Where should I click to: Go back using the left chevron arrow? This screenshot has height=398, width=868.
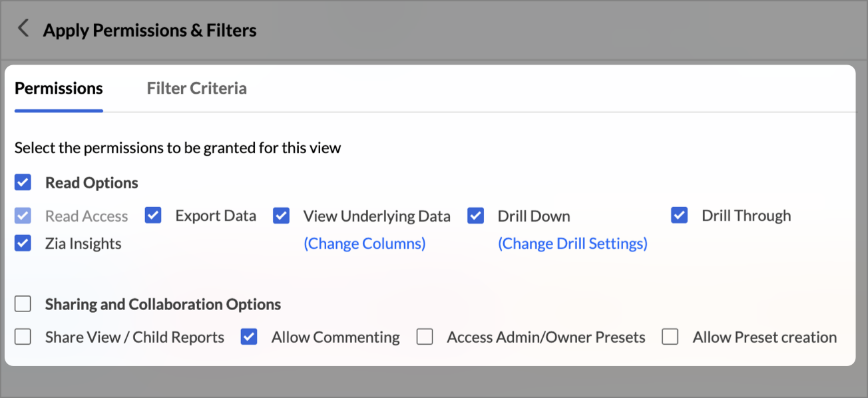[x=23, y=29]
